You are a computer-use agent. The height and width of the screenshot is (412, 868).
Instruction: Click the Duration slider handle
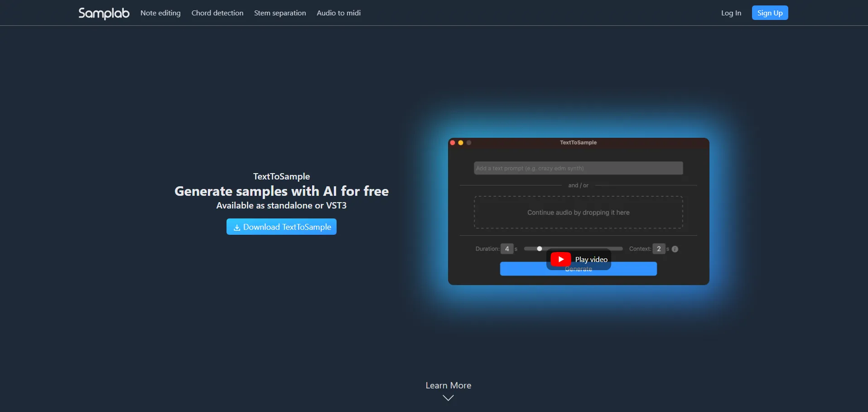pos(540,249)
